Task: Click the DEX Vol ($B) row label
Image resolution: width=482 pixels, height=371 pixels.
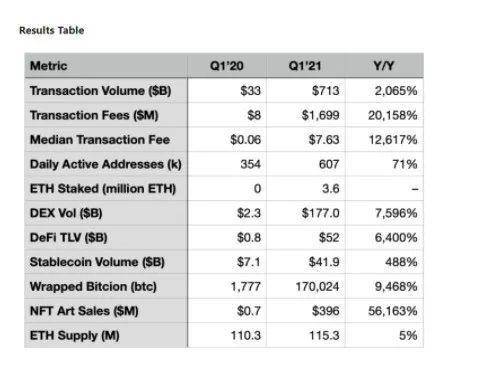Action: point(66,213)
